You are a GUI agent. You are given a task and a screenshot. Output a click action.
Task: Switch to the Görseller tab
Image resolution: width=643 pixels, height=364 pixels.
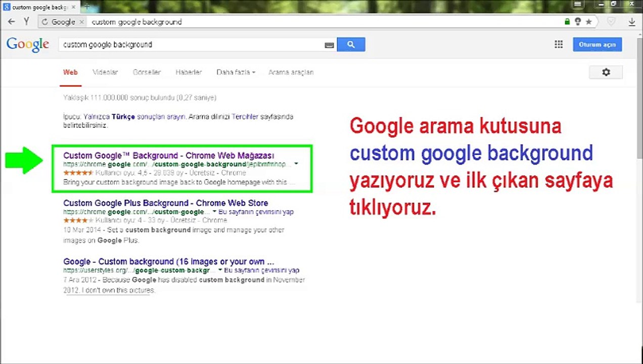pos(147,72)
